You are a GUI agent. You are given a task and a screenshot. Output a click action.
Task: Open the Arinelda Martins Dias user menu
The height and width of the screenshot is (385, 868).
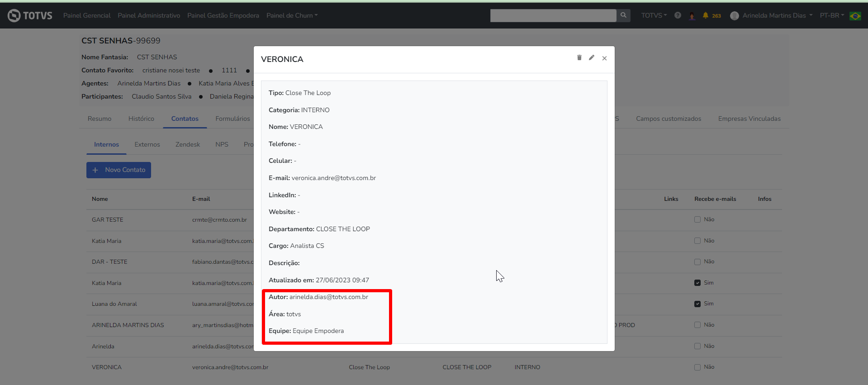(x=771, y=15)
